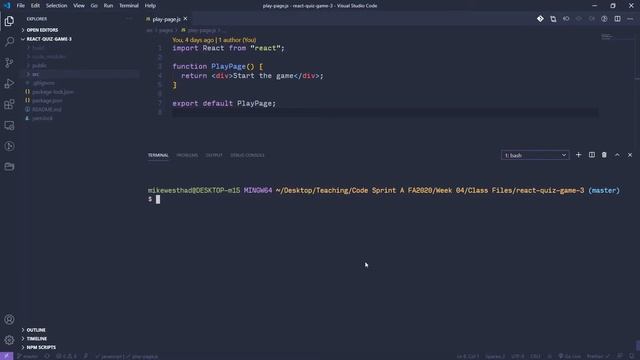Switch to the OUTPUT panel tab
The image size is (640, 360).
[214, 156]
